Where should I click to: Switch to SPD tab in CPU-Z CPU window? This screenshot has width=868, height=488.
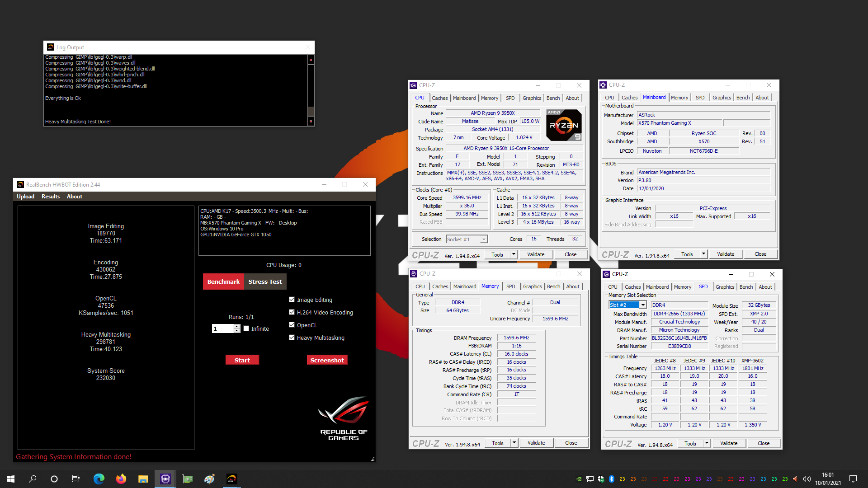click(510, 98)
